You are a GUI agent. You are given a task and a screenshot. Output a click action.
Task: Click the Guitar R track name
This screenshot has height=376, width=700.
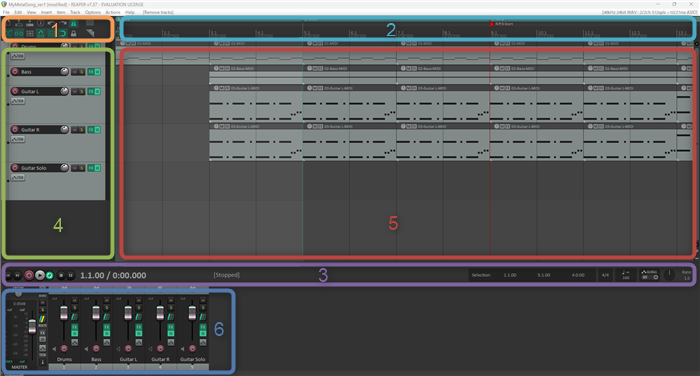pyautogui.click(x=30, y=130)
